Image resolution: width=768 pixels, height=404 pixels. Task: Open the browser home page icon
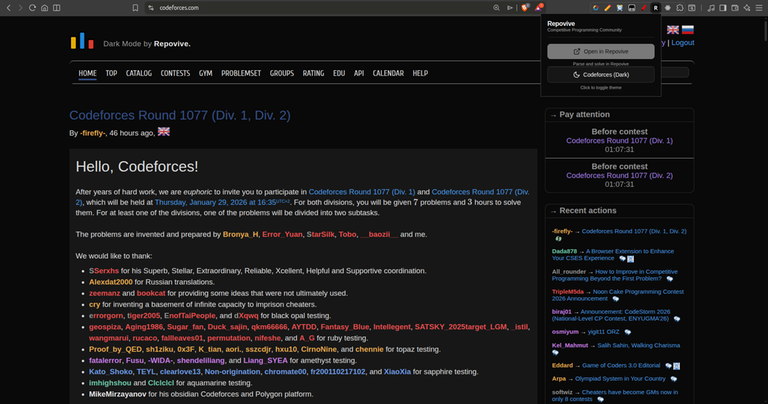[x=45, y=8]
